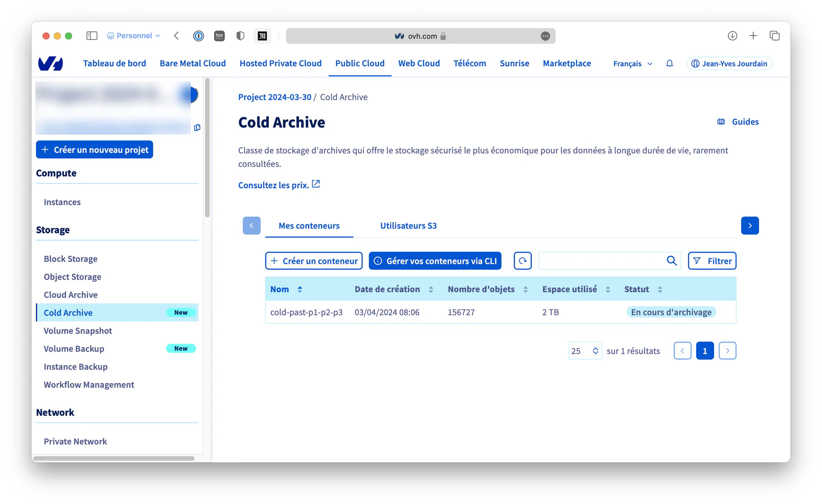
Task: Open the Français language dropdown
Action: coord(632,63)
